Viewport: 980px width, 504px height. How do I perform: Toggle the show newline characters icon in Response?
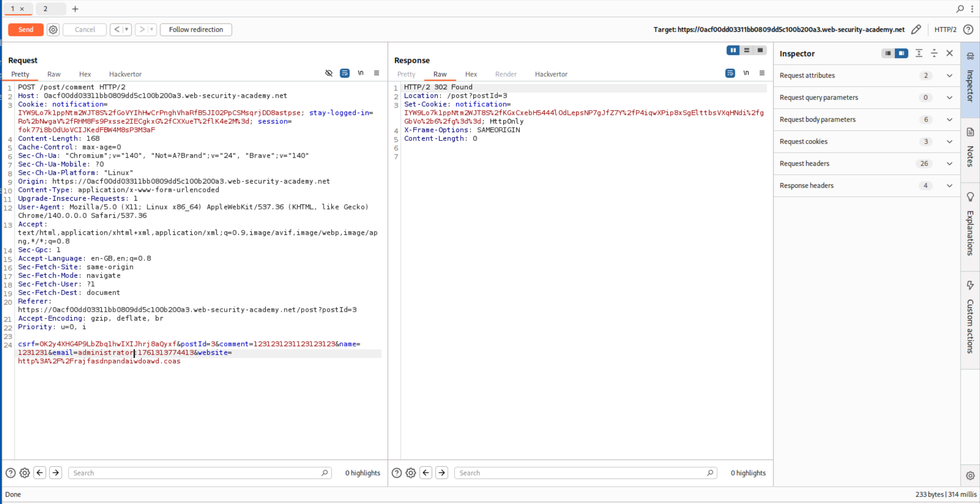click(x=746, y=73)
